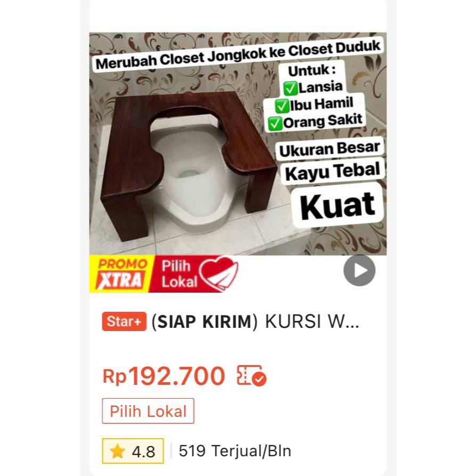
Task: Open the wooden toilet seat product image
Action: point(238,144)
